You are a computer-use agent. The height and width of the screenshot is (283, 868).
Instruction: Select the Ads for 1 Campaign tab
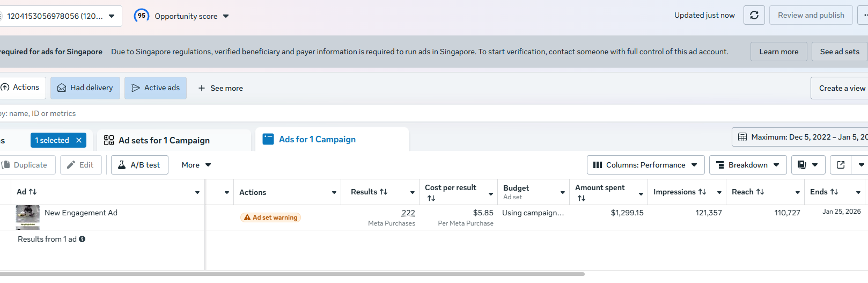pos(317,140)
